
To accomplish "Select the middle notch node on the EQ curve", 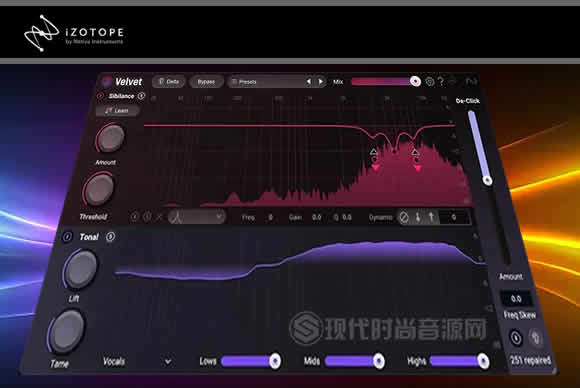I will 395,151.
